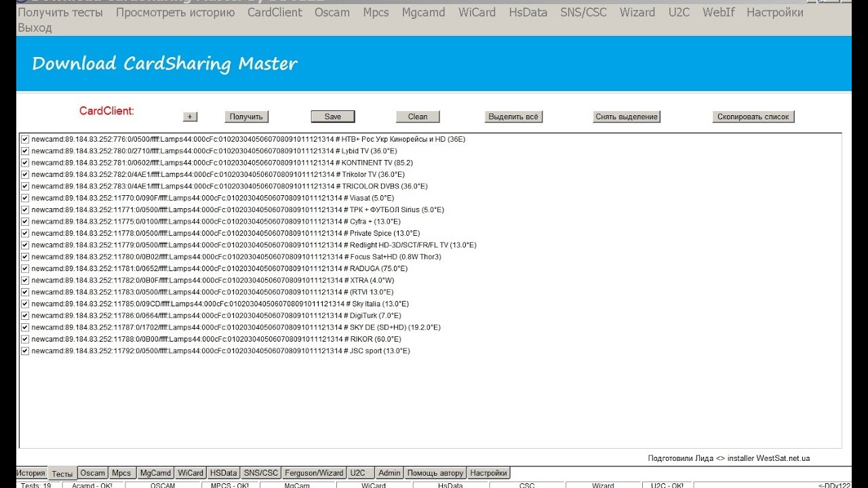Toggle checkbox for ТРК + ФУТБОЛ Sirius row

(25, 209)
